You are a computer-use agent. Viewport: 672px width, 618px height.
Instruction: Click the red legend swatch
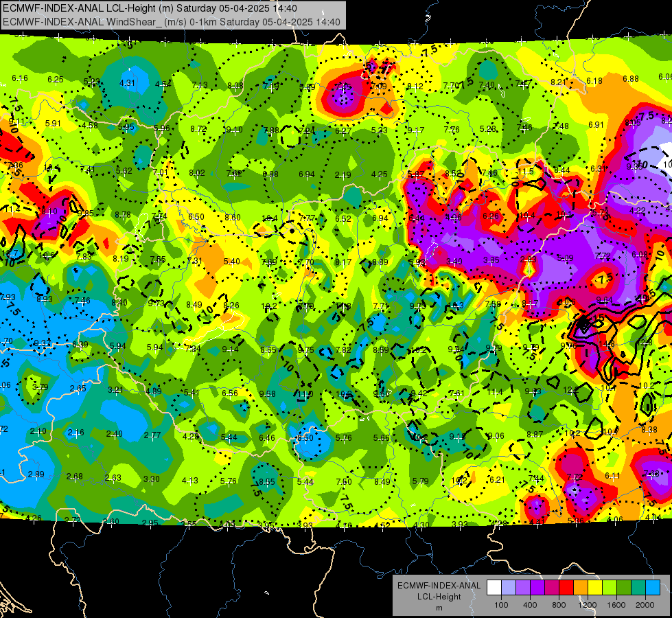(566, 588)
